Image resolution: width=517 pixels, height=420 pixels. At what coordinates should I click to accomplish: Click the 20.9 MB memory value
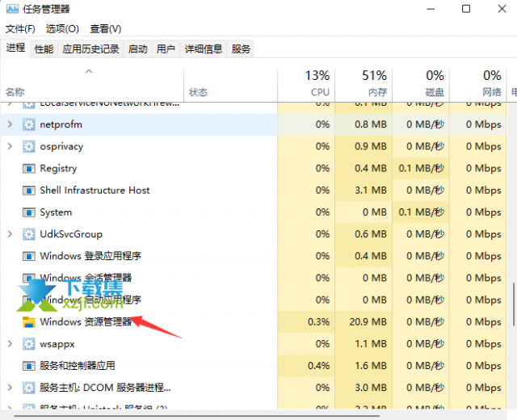tap(368, 322)
